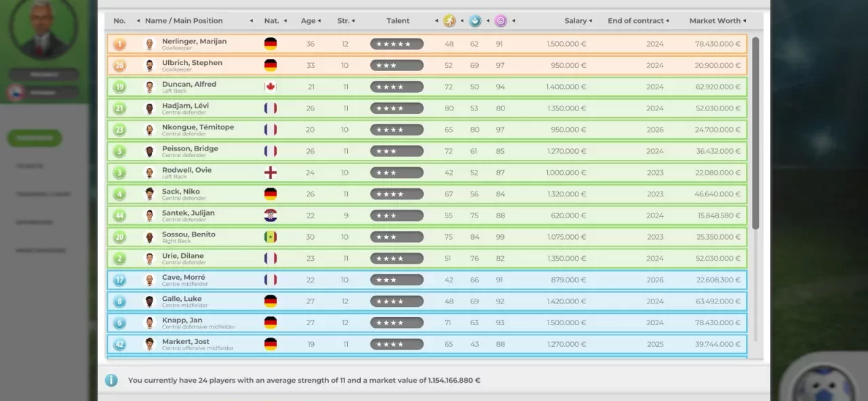Click the number 19 badge for Alfred Duncan
The height and width of the screenshot is (401, 868).
point(119,87)
